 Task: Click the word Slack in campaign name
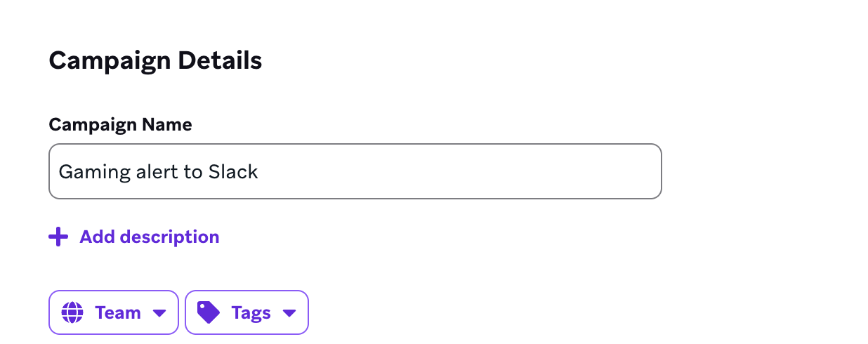233,171
